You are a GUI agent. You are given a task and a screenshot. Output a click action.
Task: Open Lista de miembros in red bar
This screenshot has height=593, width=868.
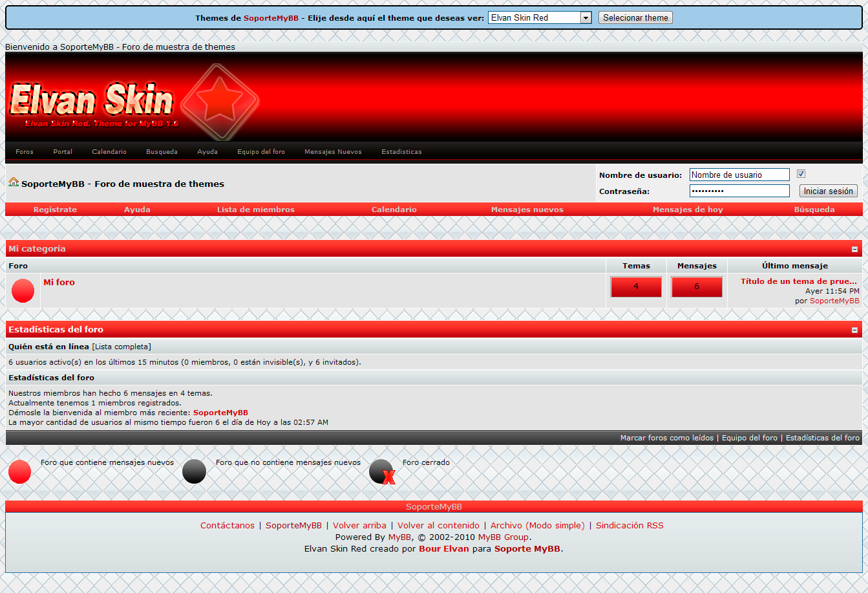tap(256, 210)
